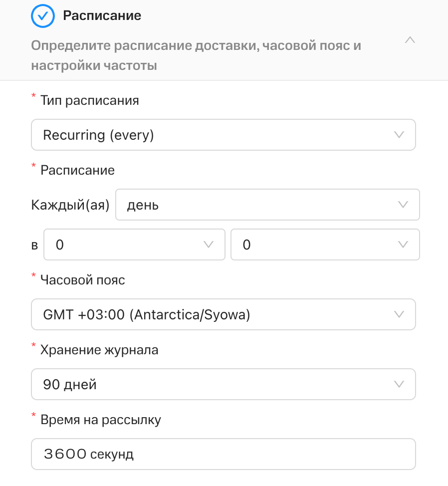Image resolution: width=448 pixels, height=486 pixels.
Task: Click the Хранение журнала field label
Action: [x=99, y=350]
